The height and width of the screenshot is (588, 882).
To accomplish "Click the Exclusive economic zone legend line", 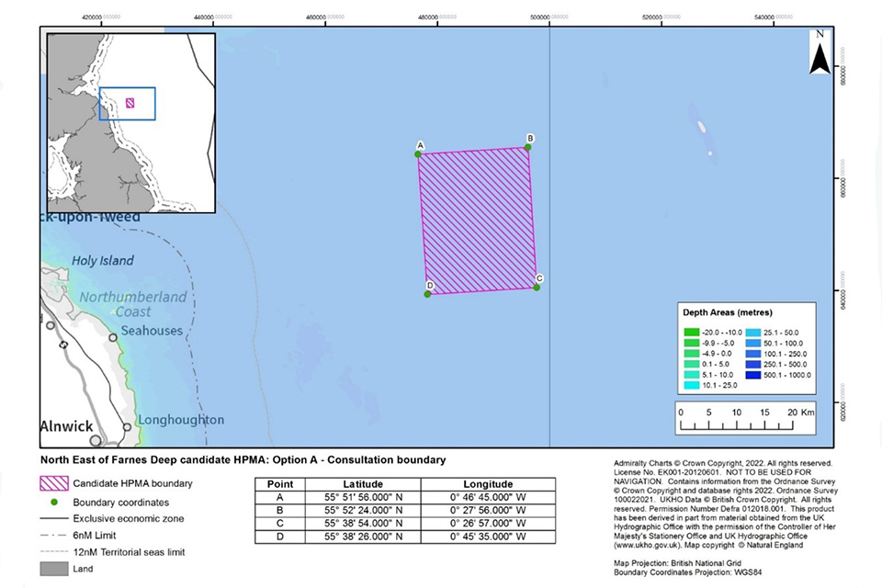I will [54, 518].
